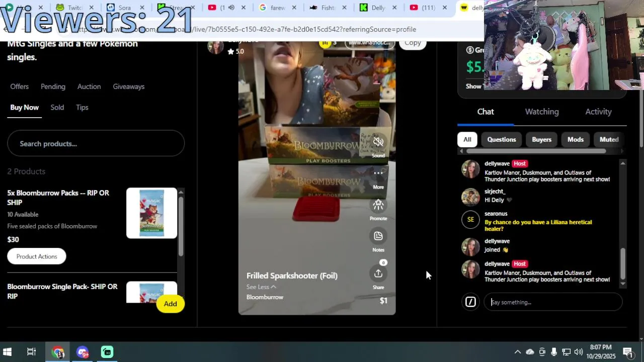Open the Offers tab
This screenshot has height=362, width=644.
pyautogui.click(x=20, y=86)
